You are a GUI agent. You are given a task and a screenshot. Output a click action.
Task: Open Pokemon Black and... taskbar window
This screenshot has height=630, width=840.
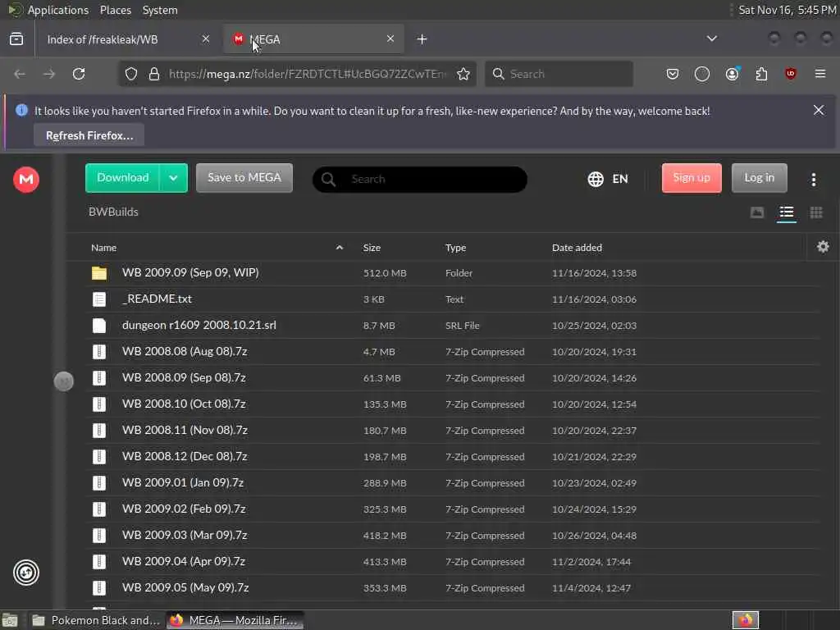click(96, 620)
